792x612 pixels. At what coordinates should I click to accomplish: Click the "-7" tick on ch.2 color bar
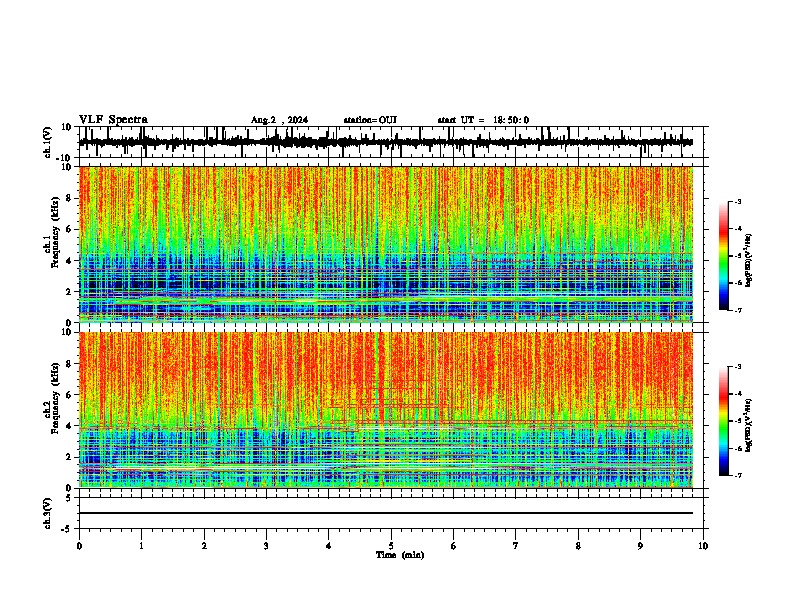[738, 475]
